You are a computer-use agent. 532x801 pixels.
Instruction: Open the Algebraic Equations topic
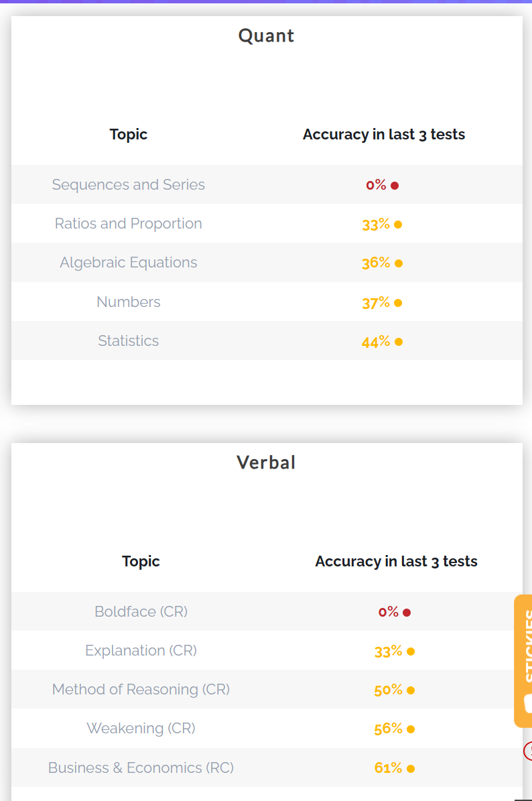pos(129,263)
